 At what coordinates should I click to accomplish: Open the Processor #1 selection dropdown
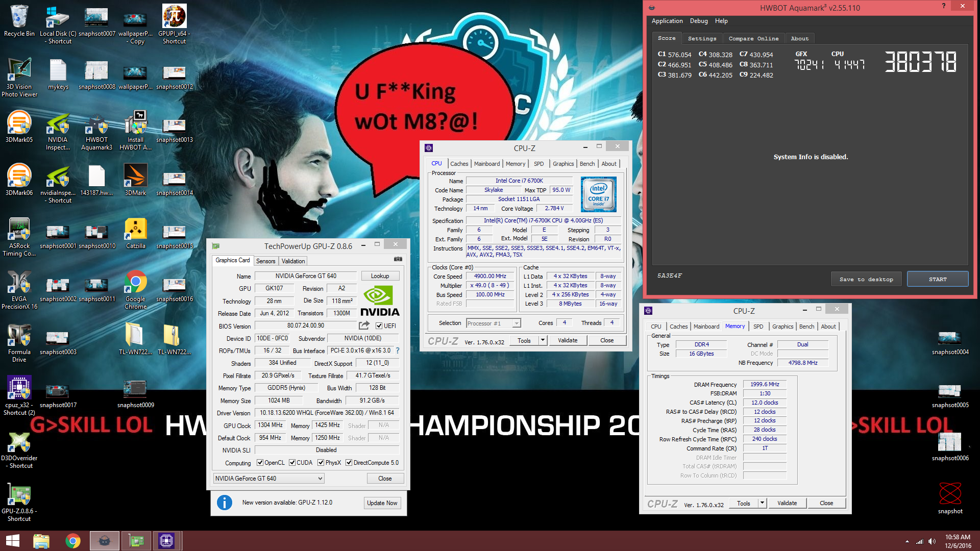[493, 323]
